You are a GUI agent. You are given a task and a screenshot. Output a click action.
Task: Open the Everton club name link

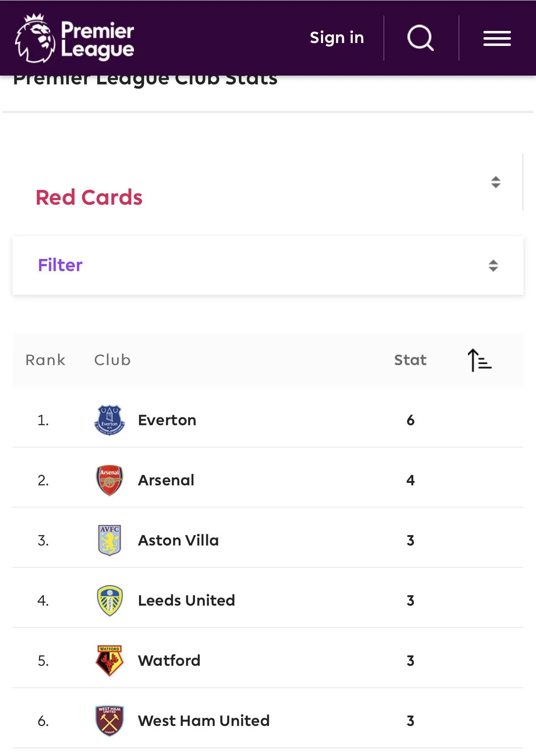(167, 420)
